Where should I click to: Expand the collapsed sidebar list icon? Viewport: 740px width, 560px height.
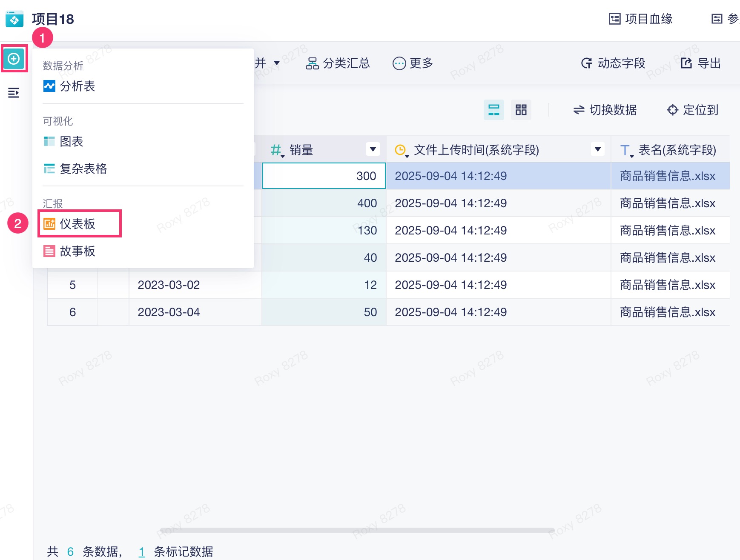[14, 93]
